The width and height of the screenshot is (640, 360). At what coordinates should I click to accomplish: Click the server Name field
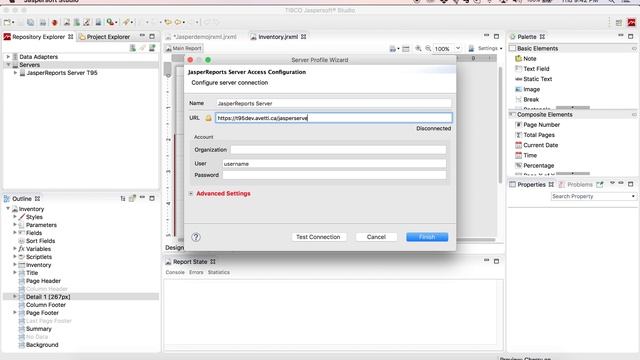(333, 103)
